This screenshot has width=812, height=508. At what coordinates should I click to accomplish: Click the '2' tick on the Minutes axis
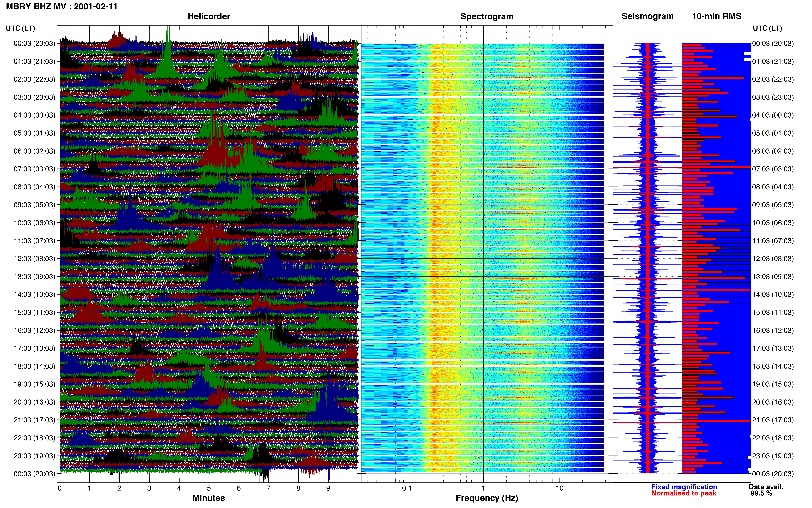click(119, 488)
